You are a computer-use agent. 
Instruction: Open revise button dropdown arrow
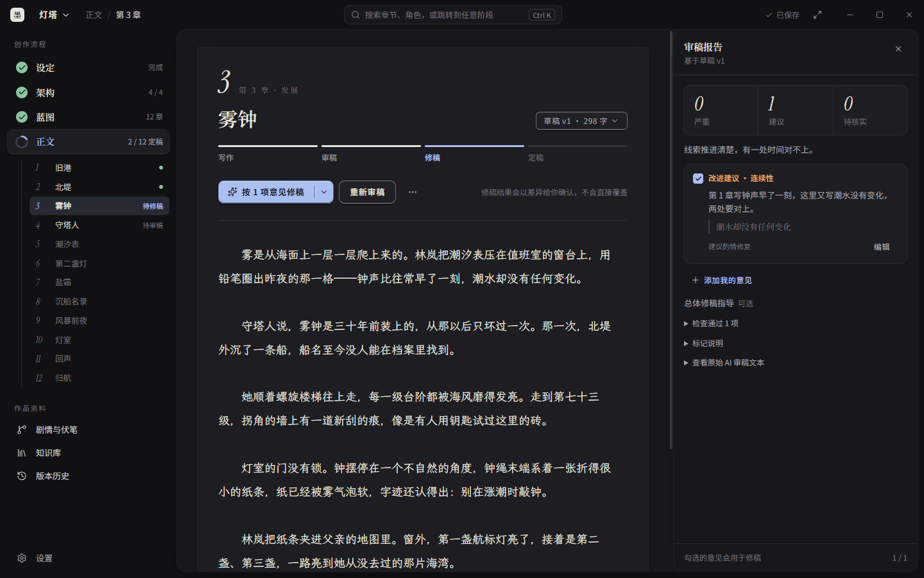tap(324, 192)
